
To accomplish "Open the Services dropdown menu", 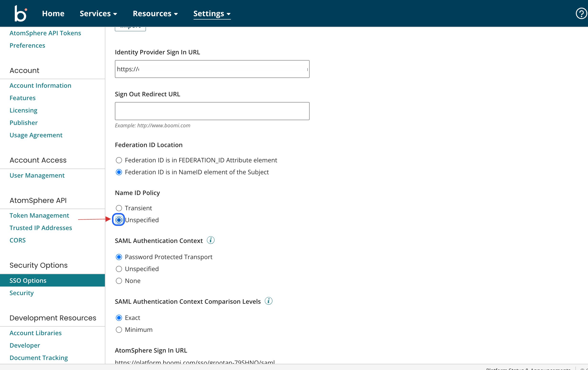I will coord(98,13).
